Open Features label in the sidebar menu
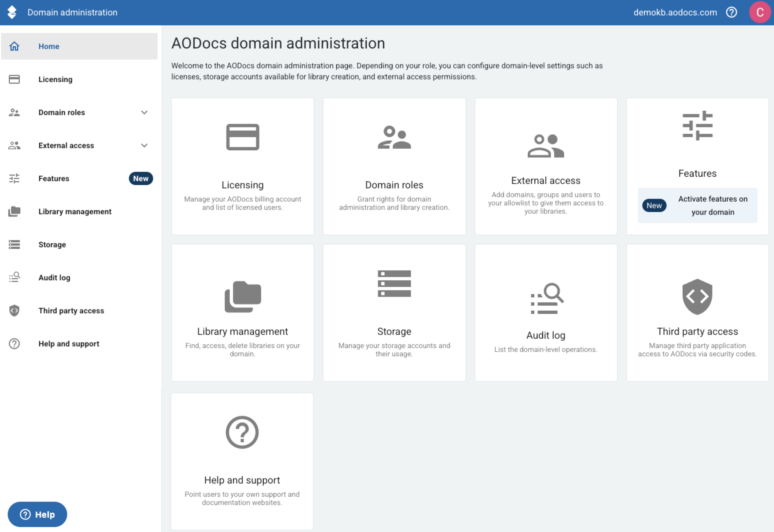Screen dimensions: 774x532 54,178
